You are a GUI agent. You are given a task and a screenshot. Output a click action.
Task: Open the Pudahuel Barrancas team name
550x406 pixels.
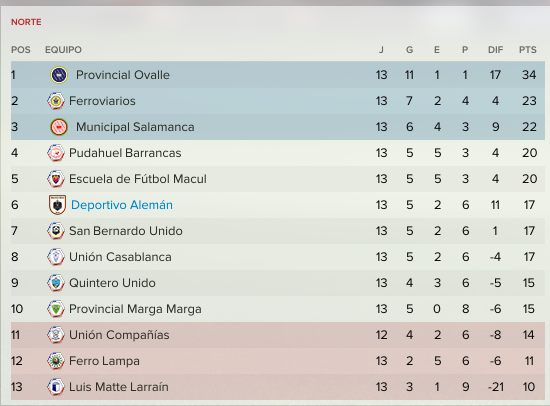[125, 153]
